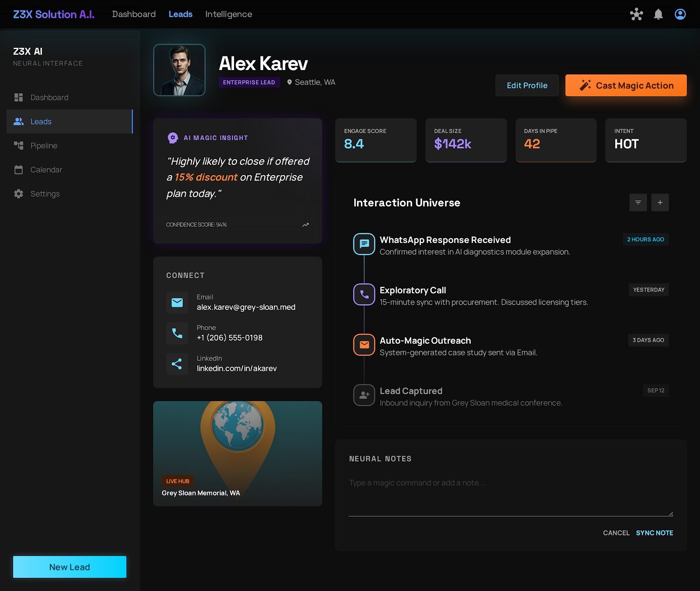Click the email envelope icon in Connect
Image resolution: width=700 pixels, height=591 pixels.
click(x=177, y=303)
